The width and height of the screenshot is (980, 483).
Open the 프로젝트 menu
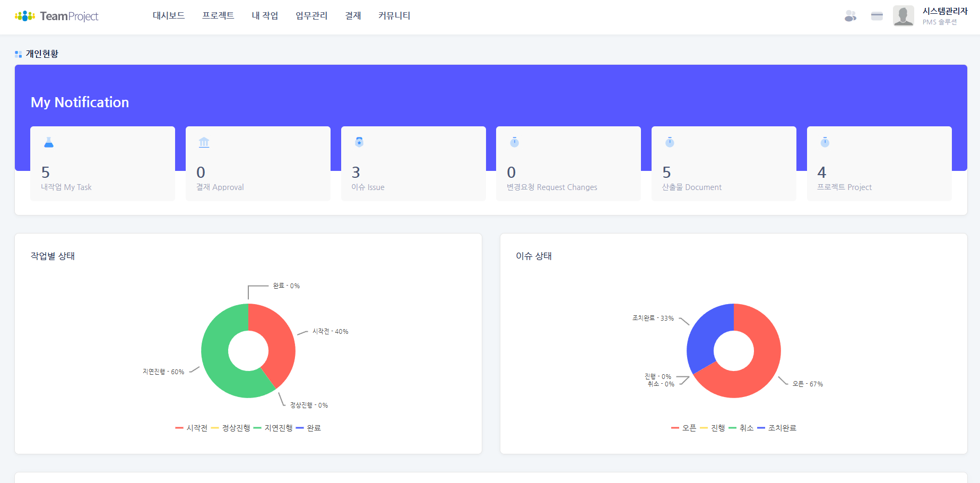218,16
